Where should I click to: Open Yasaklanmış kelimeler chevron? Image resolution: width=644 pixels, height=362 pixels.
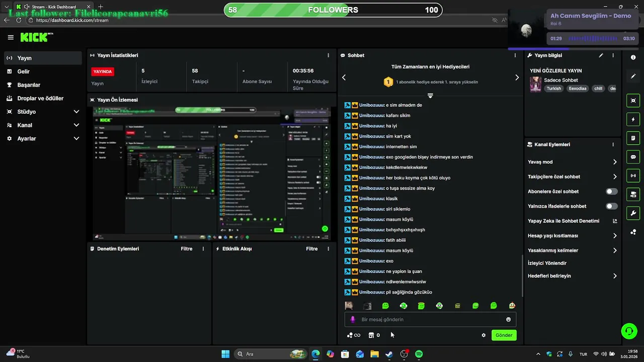615,250
